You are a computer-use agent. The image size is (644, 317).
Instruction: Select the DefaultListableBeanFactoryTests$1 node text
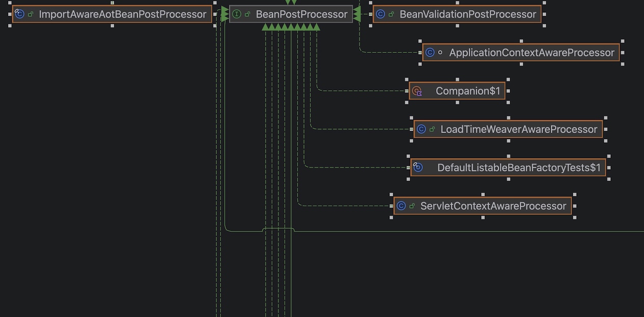[x=519, y=168]
